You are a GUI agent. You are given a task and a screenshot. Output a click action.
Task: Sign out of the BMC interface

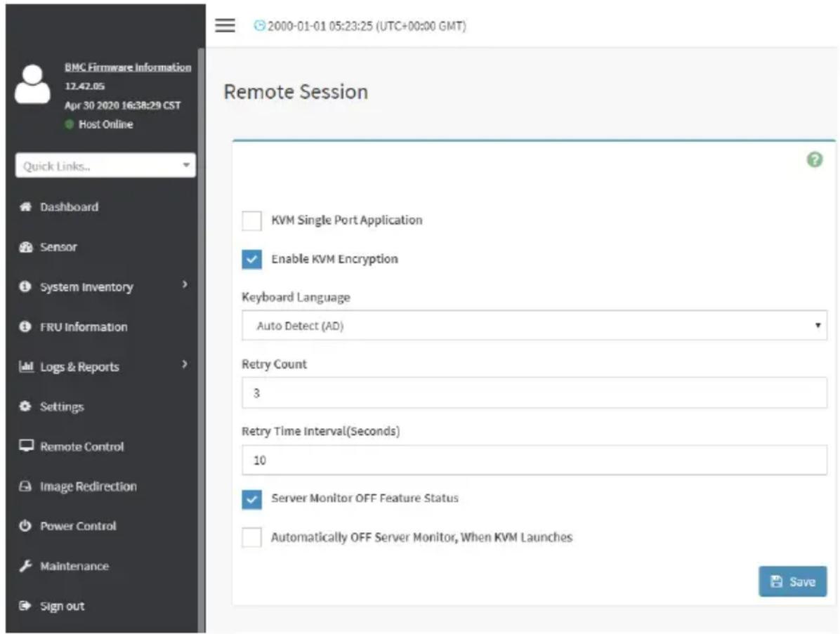(x=62, y=606)
